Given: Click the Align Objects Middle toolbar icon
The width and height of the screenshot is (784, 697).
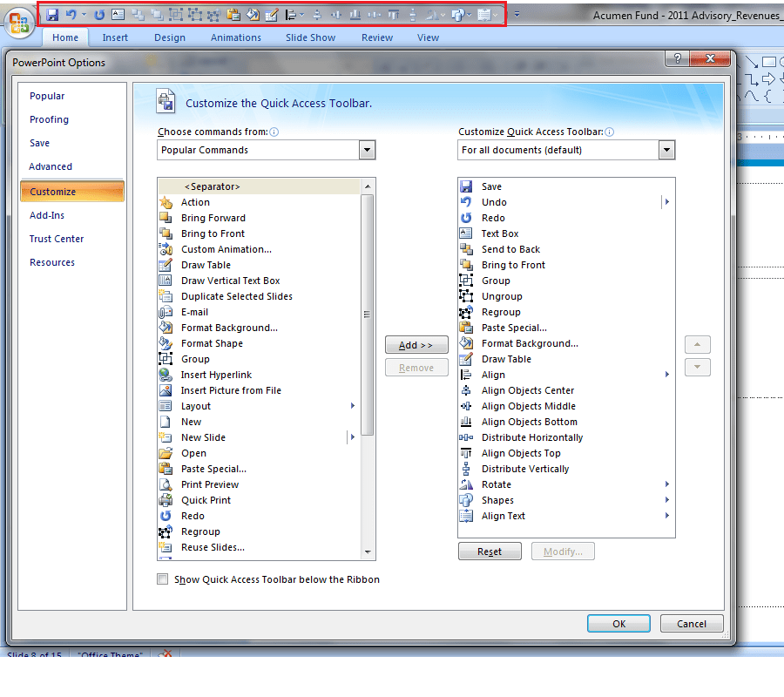Looking at the screenshot, I should coord(336,15).
